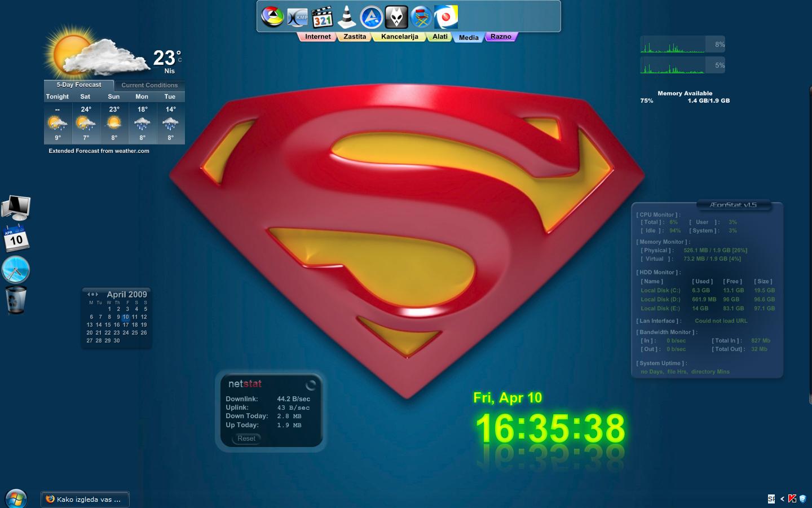Viewport: 812px width, 508px height.
Task: Select the Media dock tab
Action: [469, 37]
